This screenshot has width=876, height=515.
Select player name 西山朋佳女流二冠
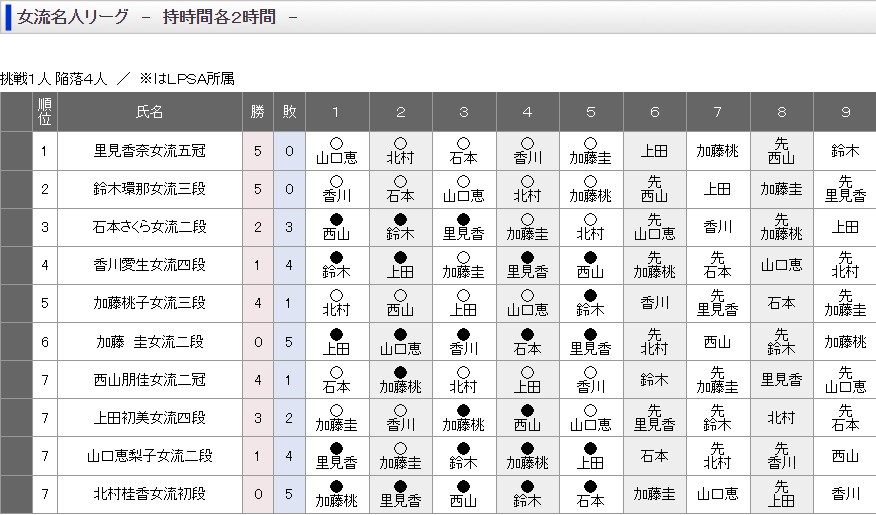tap(150, 380)
